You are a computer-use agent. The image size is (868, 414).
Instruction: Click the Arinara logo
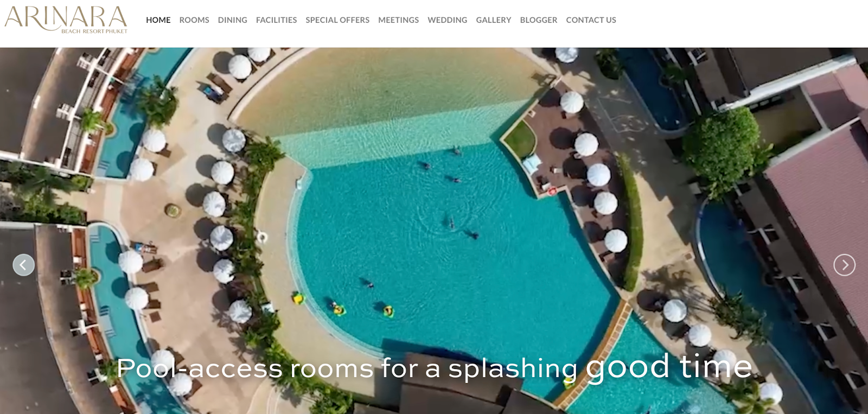tap(66, 20)
